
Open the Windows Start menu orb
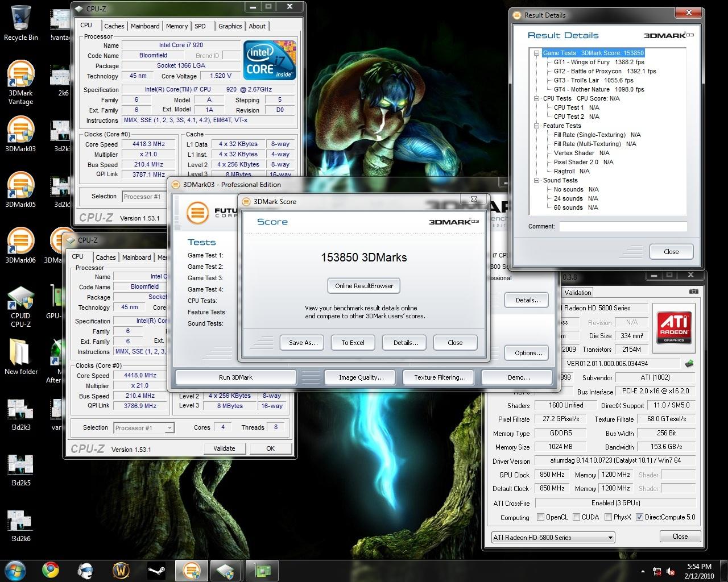coord(15,569)
